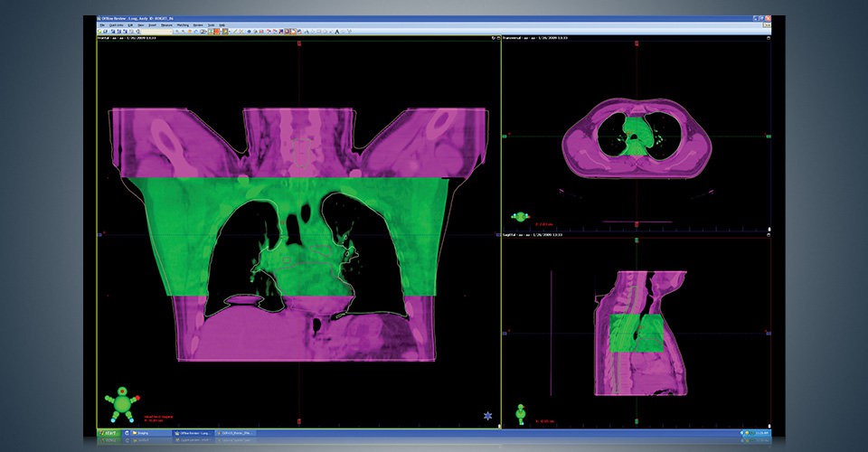Toggle the green-highlighted overlay blend icon in toolbar
The height and width of the screenshot is (452, 868).
pyautogui.click(x=211, y=32)
